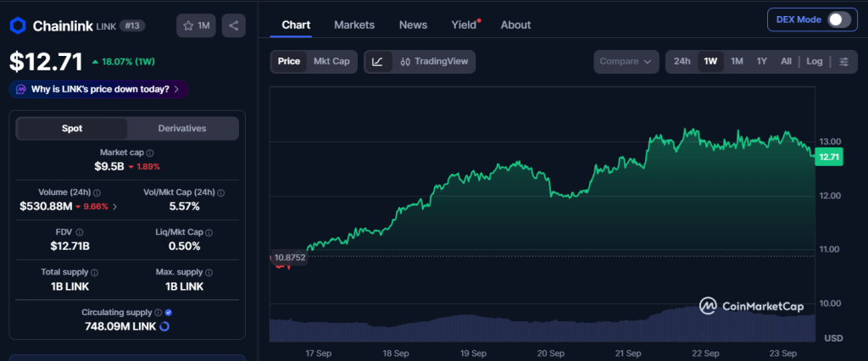Click Max. supply info icon
Screen dimensions: 868x361
pos(209,272)
